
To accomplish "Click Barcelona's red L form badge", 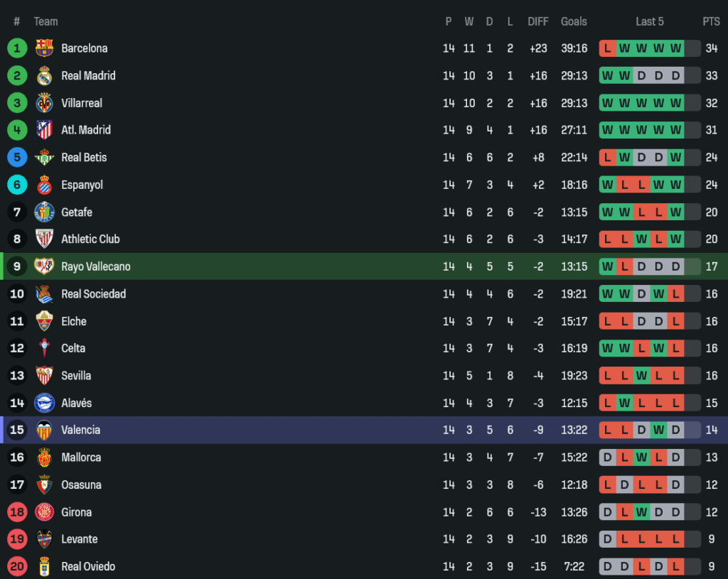I will 607,48.
